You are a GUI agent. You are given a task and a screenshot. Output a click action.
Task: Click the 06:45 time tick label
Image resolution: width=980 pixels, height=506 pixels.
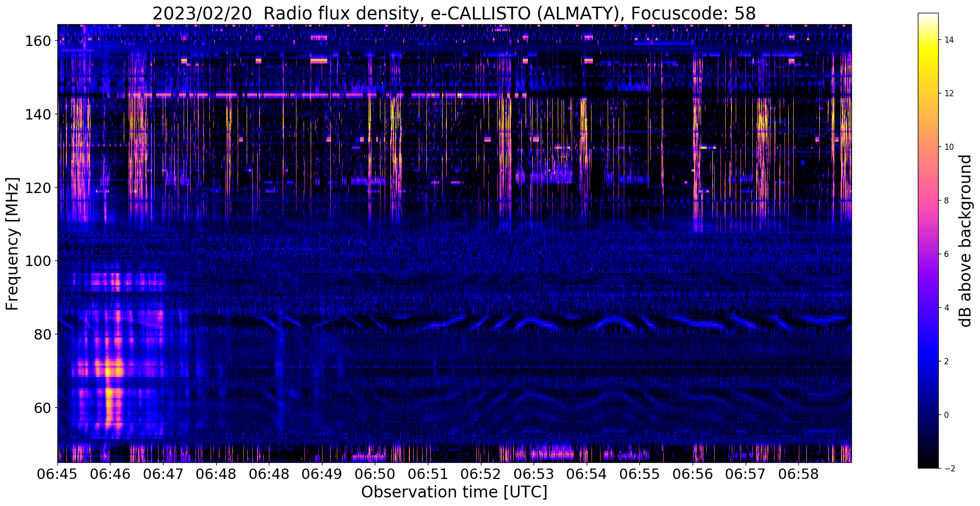pyautogui.click(x=58, y=474)
